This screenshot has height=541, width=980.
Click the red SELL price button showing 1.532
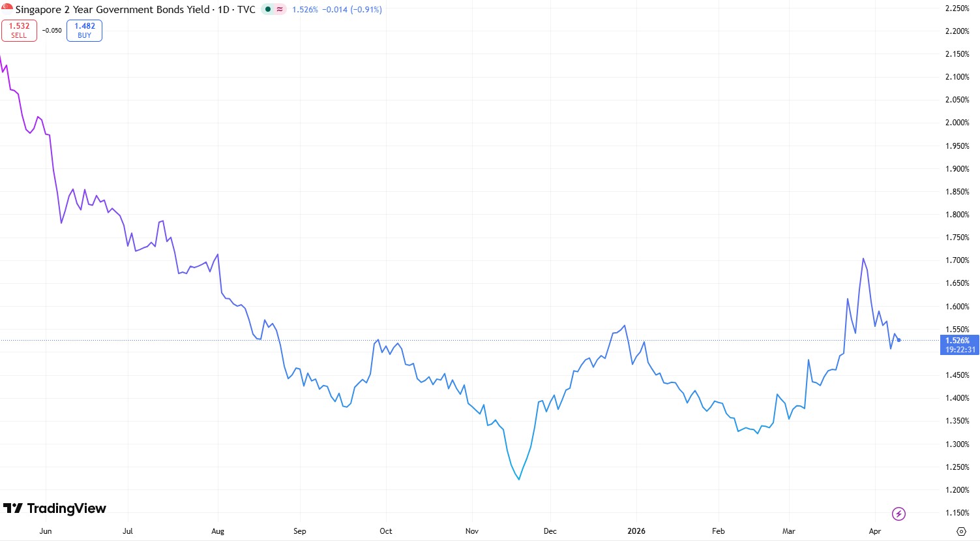point(19,30)
